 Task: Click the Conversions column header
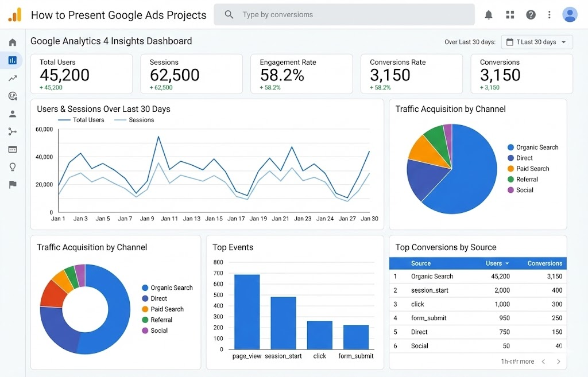click(x=544, y=263)
